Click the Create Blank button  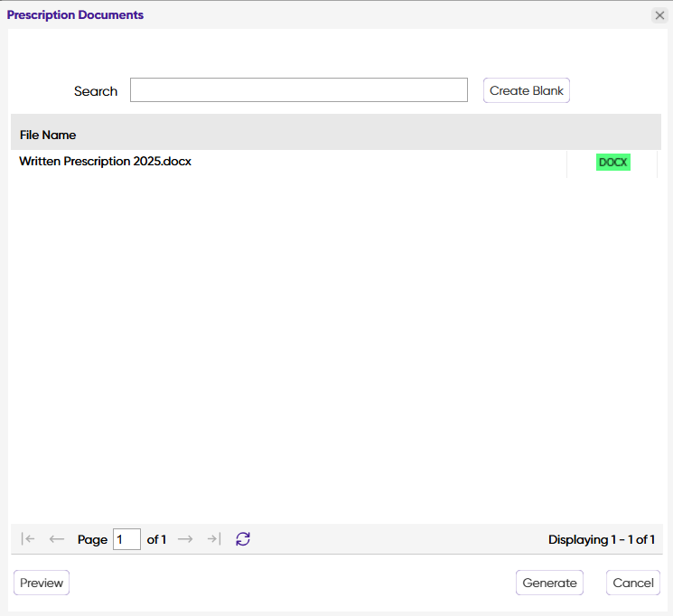[x=527, y=90]
